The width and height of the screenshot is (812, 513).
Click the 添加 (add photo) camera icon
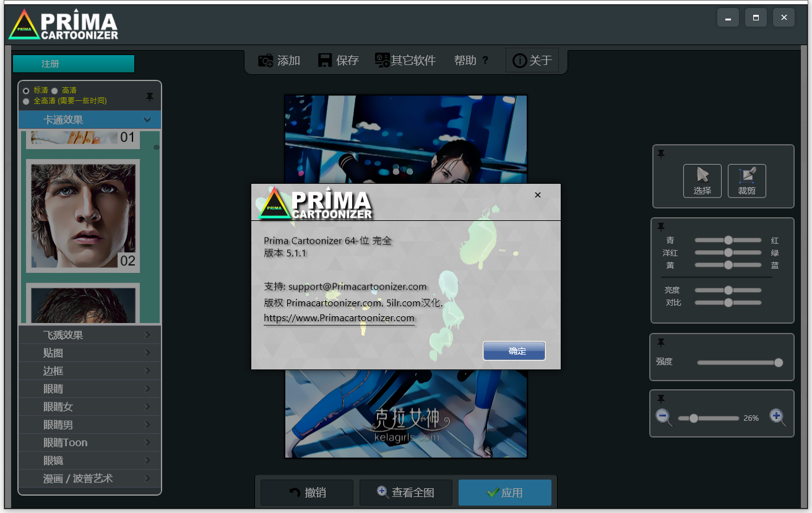point(266,61)
